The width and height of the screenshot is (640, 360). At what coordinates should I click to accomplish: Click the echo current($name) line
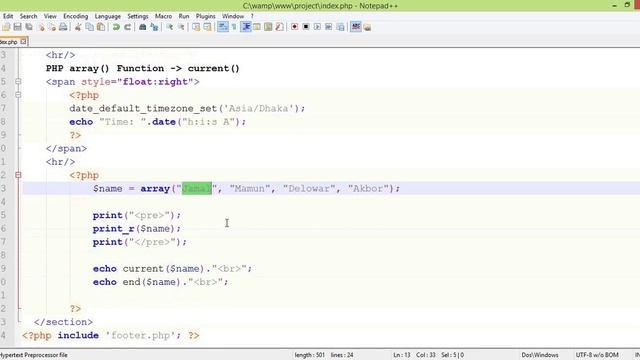172,269
